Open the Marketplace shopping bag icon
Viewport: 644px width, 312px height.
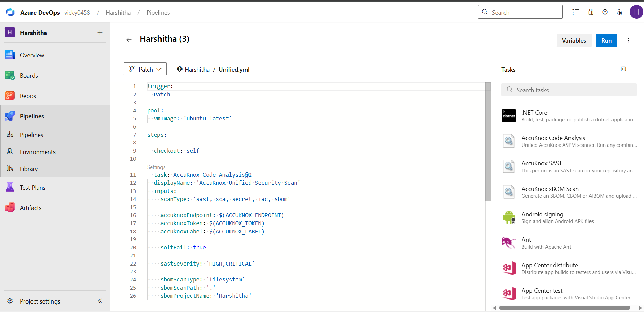pyautogui.click(x=591, y=12)
